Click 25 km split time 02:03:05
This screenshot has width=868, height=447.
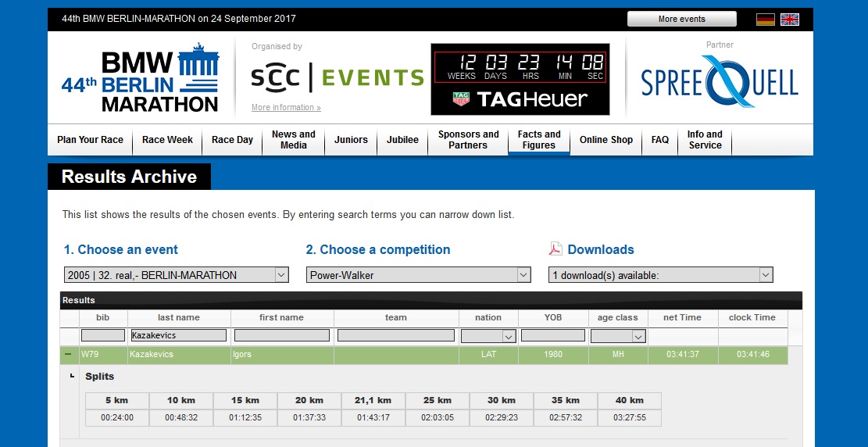coord(438,417)
